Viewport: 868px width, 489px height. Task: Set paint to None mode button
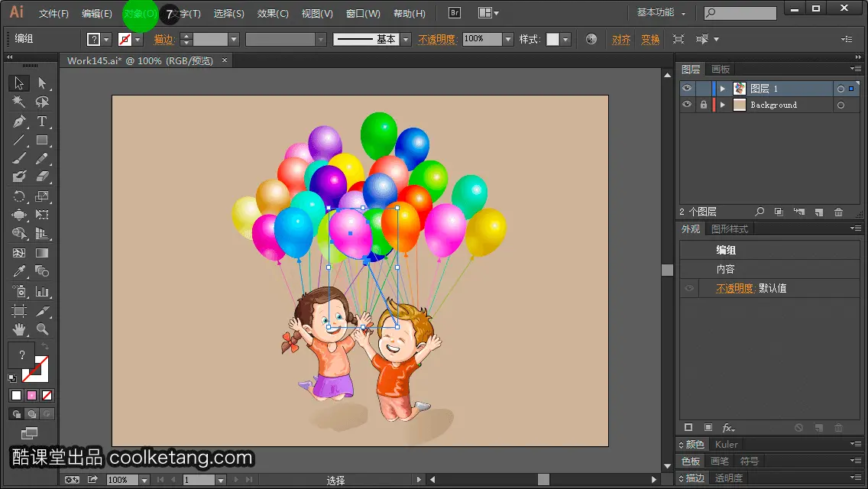(47, 396)
